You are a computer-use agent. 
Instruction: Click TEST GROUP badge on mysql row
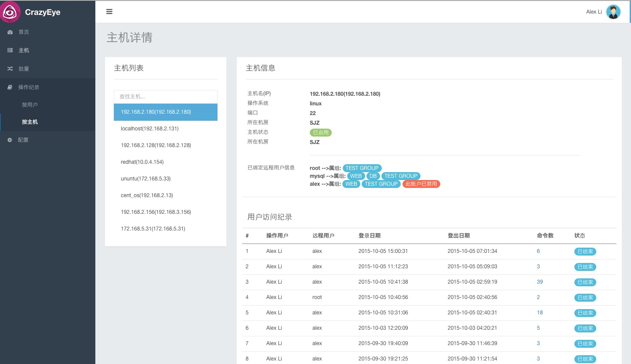(401, 176)
